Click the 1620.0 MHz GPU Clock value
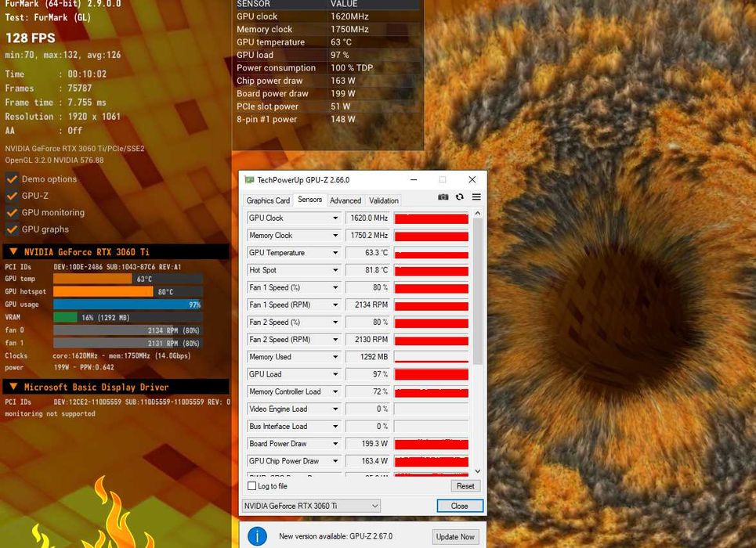Screen dimensions: 756x548 pos(368,218)
